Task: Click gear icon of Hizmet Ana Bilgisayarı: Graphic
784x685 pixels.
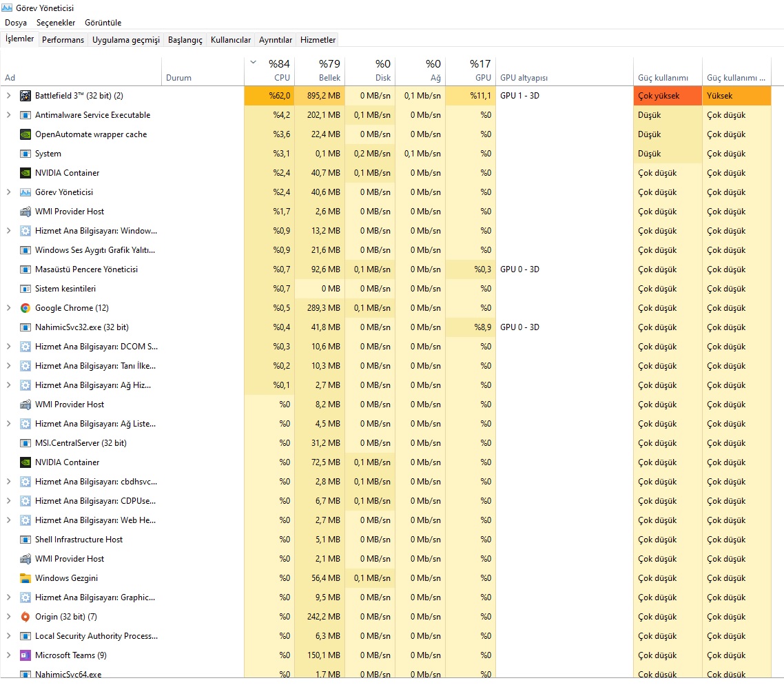Action: pos(25,597)
